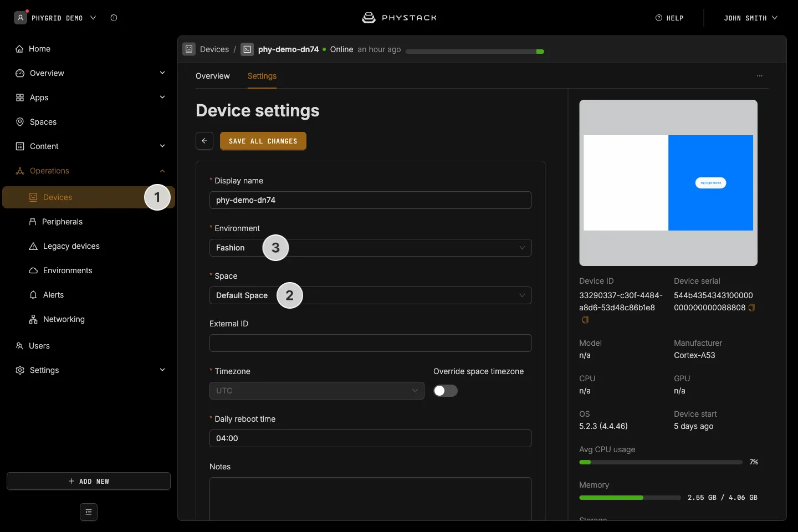Open the Environment dropdown
Image resolution: width=798 pixels, height=532 pixels.
(370, 248)
